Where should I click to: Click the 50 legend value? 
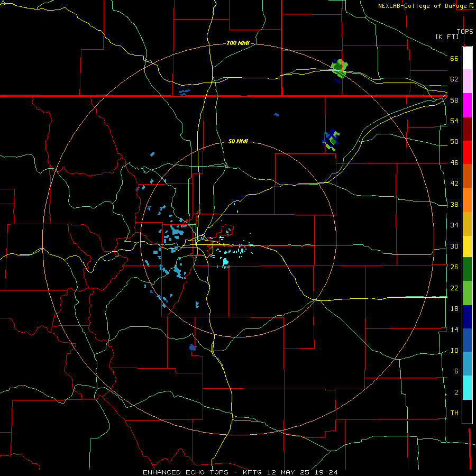point(454,141)
